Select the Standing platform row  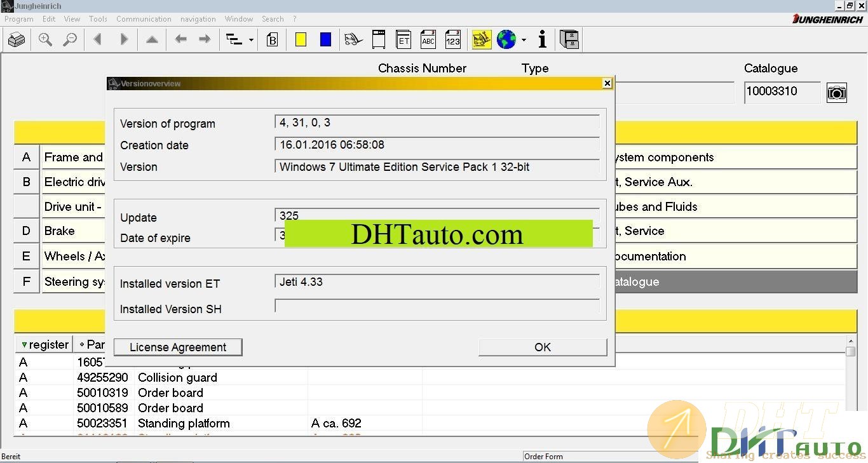[x=430, y=423]
